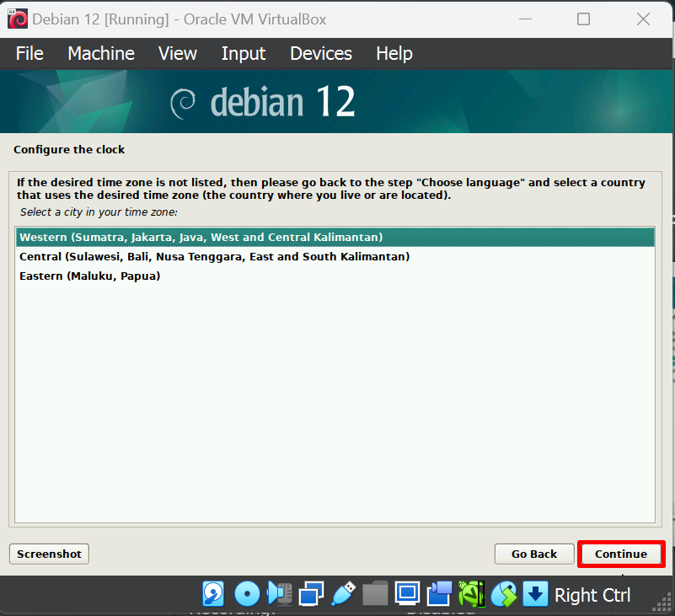The height and width of the screenshot is (616, 675).
Task: Open the View menu
Action: coord(178,54)
